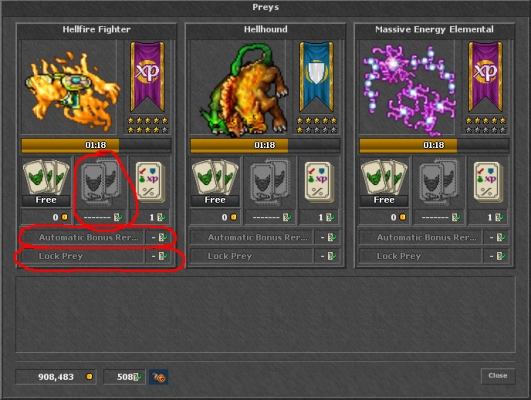Toggle Lock Prey for Massive Energy Elemental
531x400 pixels.
pos(420,256)
